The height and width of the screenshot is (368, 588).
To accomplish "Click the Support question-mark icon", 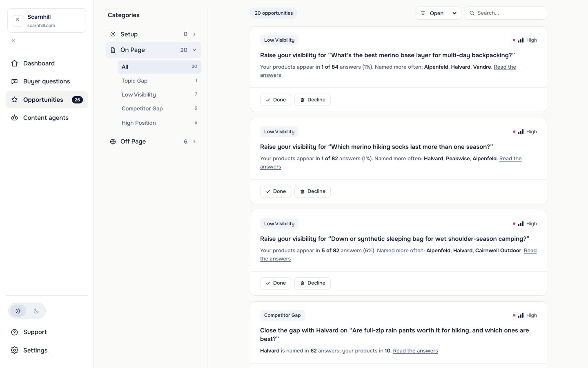I will (14, 332).
